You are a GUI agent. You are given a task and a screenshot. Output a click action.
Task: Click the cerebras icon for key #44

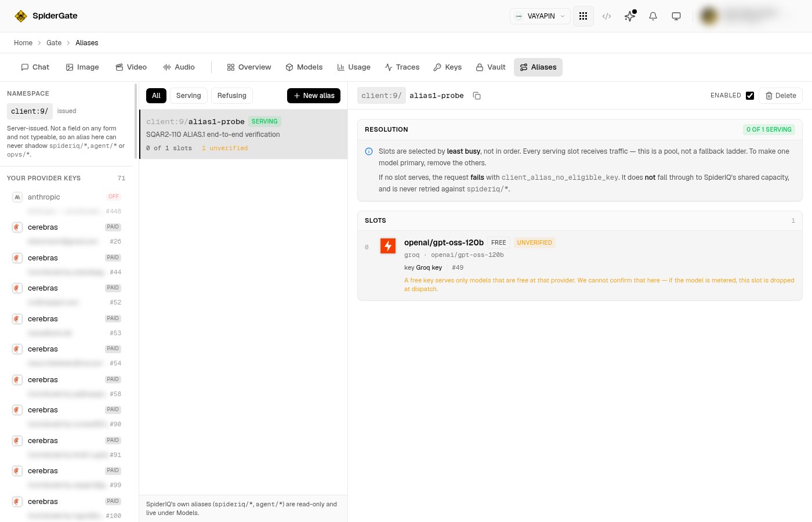pyautogui.click(x=17, y=258)
